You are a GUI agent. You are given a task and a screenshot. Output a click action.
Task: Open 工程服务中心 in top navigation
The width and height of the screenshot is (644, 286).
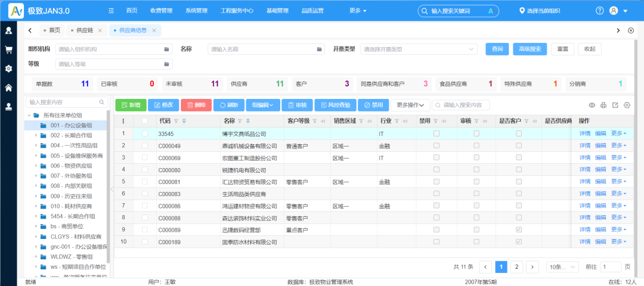pyautogui.click(x=237, y=11)
